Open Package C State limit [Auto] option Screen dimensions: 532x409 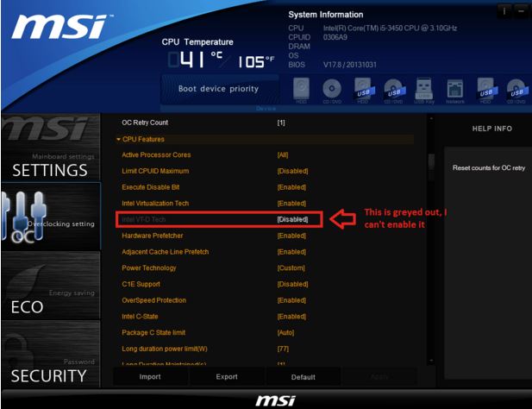coord(285,332)
